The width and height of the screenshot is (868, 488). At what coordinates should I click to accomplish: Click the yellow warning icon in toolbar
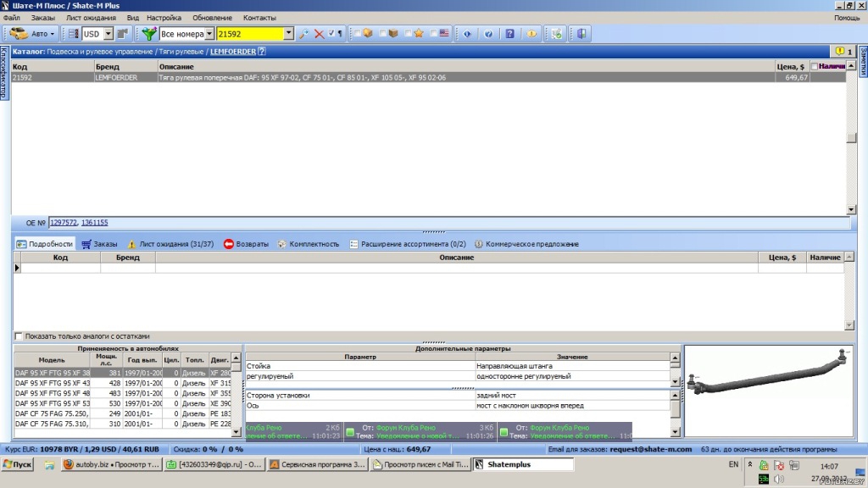532,34
